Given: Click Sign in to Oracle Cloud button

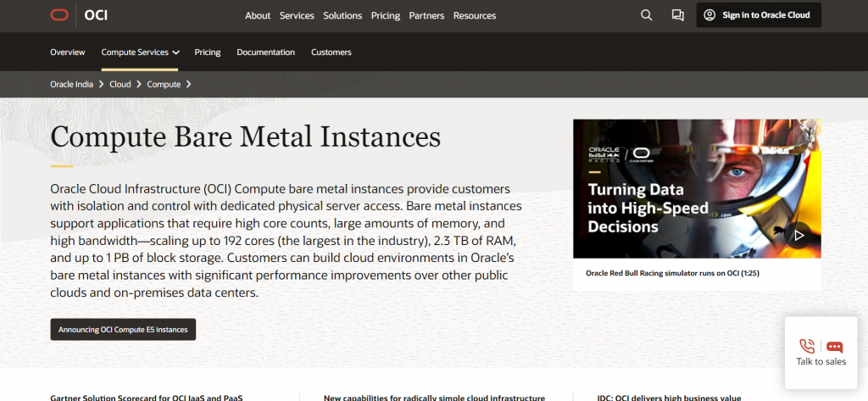Looking at the screenshot, I should pos(759,15).
